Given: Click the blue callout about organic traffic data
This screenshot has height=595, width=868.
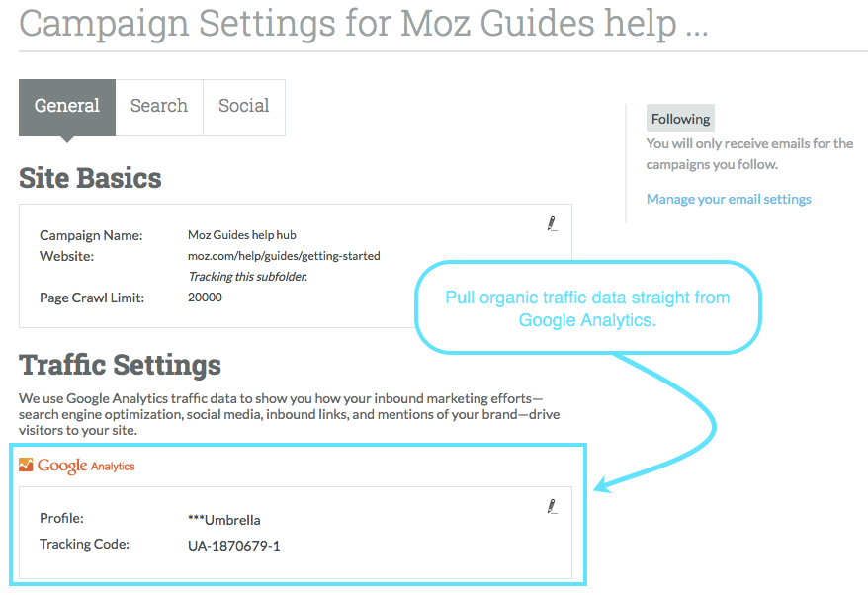Looking at the screenshot, I should coord(587,308).
